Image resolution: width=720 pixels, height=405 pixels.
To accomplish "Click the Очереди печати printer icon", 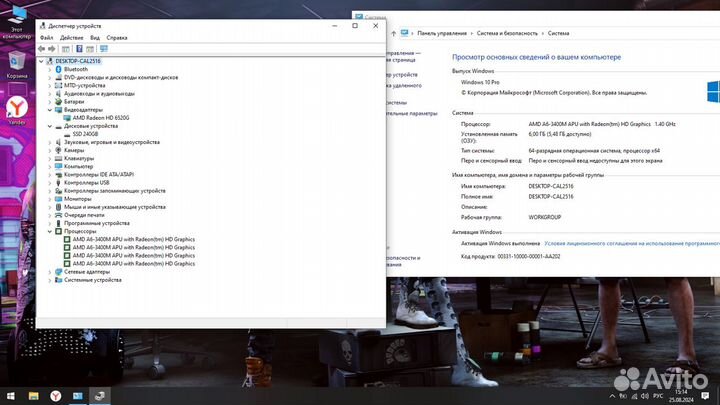I will (58, 215).
